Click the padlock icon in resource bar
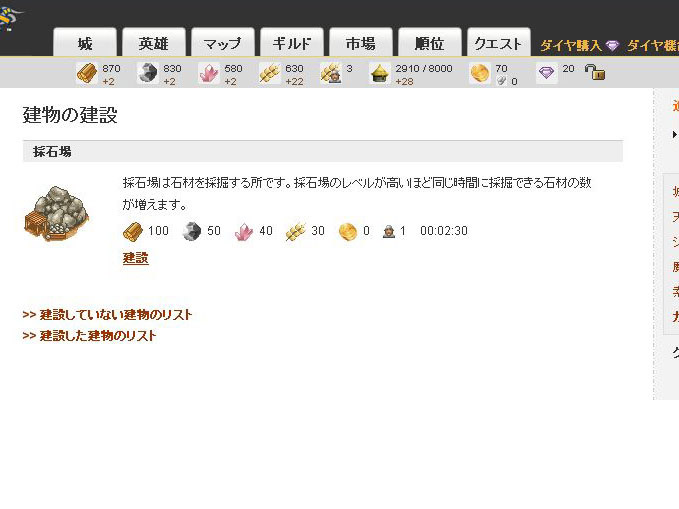This screenshot has width=679, height=509. click(594, 72)
